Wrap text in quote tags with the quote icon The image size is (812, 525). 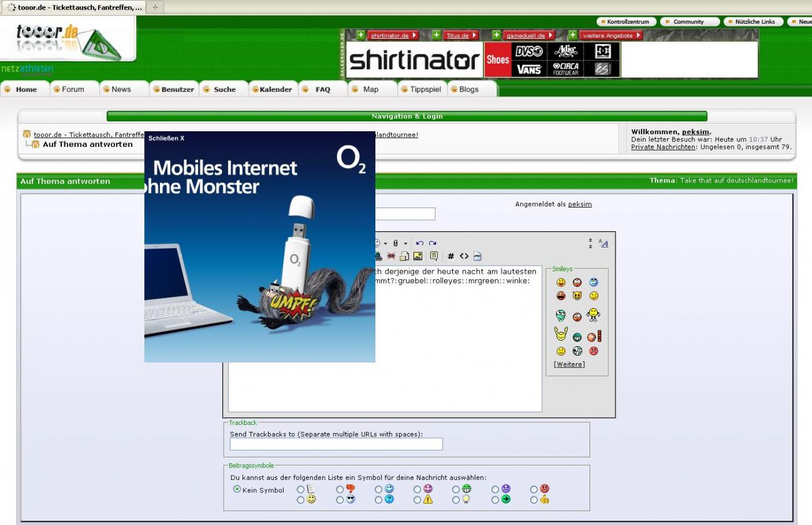tap(433, 256)
